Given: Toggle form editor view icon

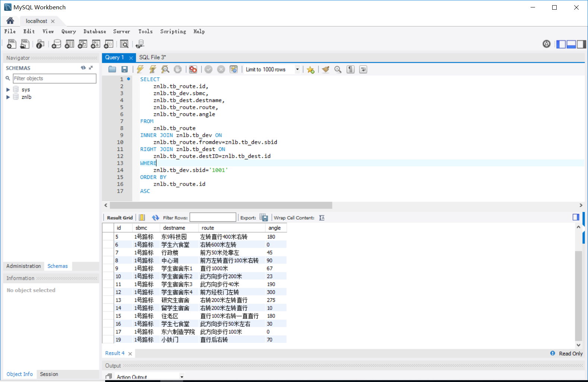Looking at the screenshot, I should point(142,218).
